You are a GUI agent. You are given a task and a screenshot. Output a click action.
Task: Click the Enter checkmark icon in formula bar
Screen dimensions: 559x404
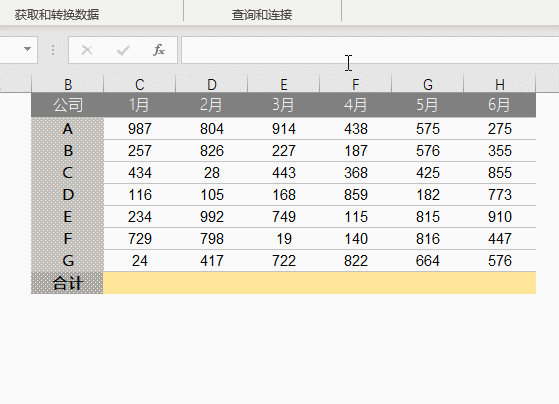point(123,50)
